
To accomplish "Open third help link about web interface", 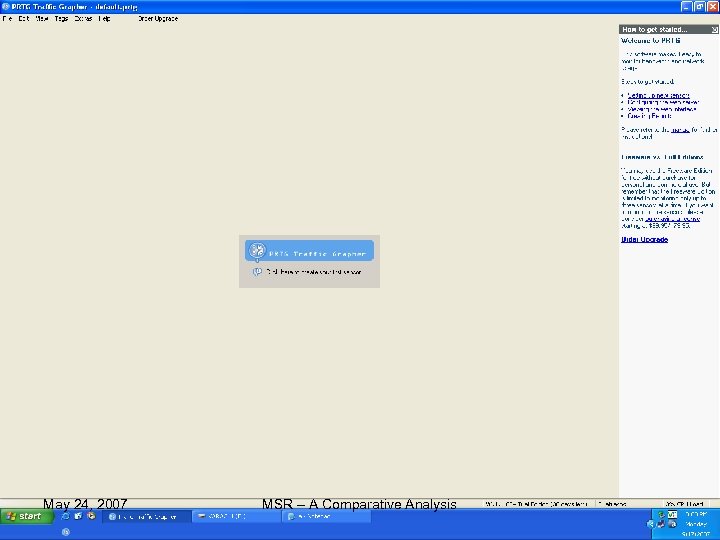I will (x=662, y=109).
